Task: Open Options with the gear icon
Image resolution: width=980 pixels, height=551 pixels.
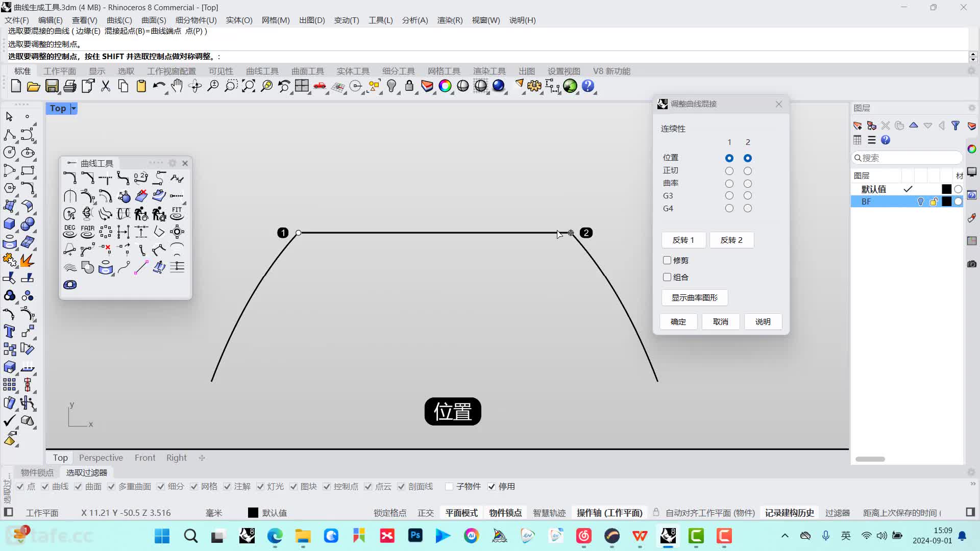Action: [534, 86]
